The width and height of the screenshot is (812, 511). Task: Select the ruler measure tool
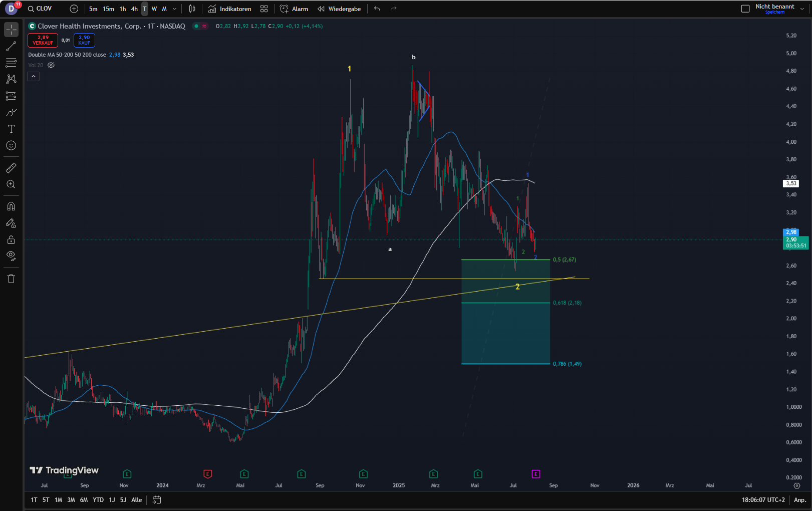(x=11, y=168)
